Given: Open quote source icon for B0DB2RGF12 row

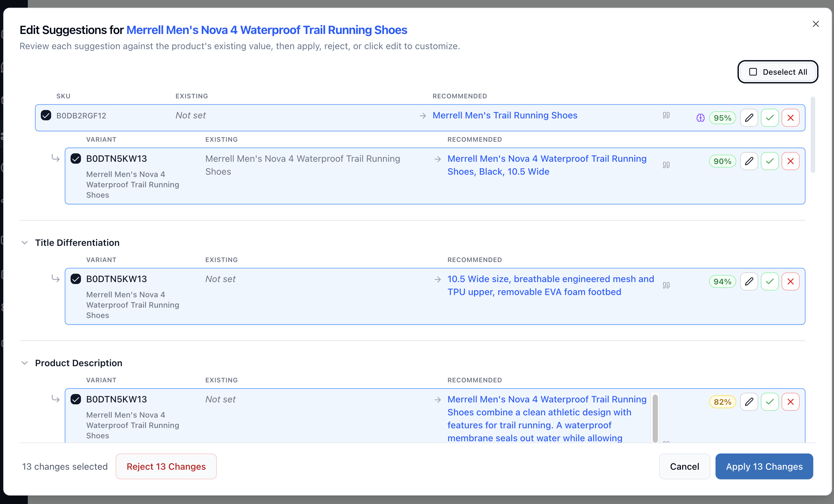Looking at the screenshot, I should tap(666, 115).
